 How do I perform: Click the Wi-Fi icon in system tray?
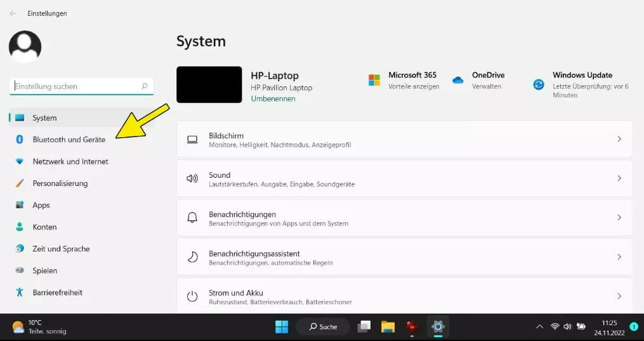555,326
